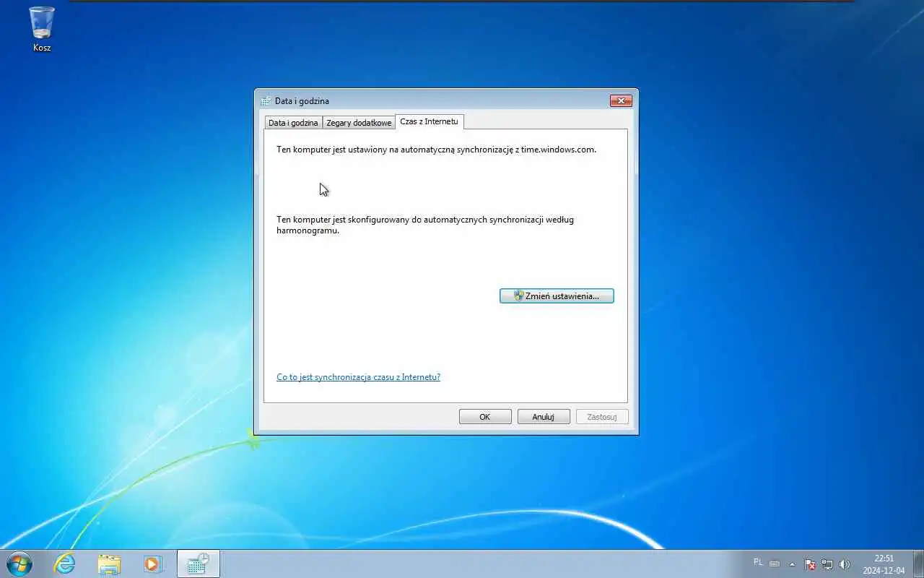The height and width of the screenshot is (578, 924).
Task: Click the taskbar clock 22:51
Action: [x=884, y=564]
